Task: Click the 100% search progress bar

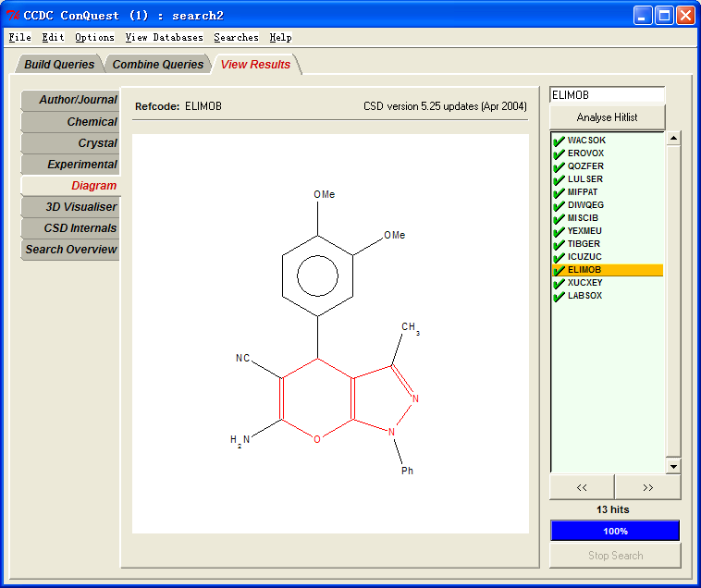Action: pos(615,531)
